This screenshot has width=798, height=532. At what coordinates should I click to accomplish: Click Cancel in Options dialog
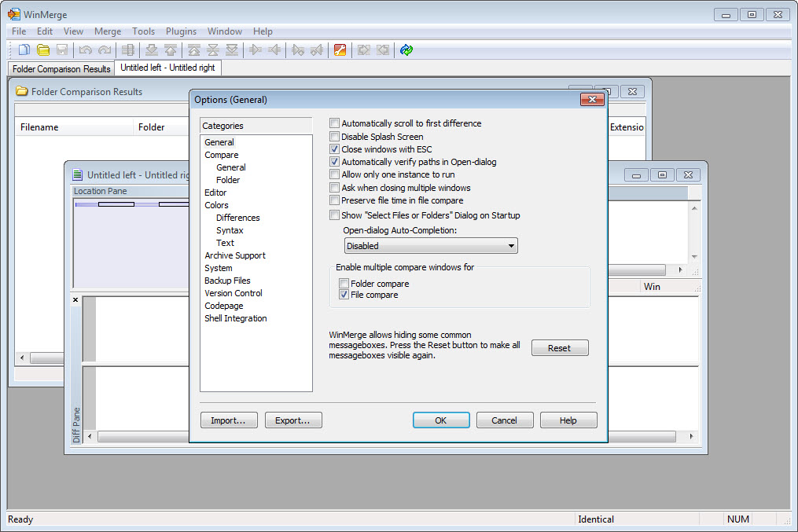(x=504, y=420)
